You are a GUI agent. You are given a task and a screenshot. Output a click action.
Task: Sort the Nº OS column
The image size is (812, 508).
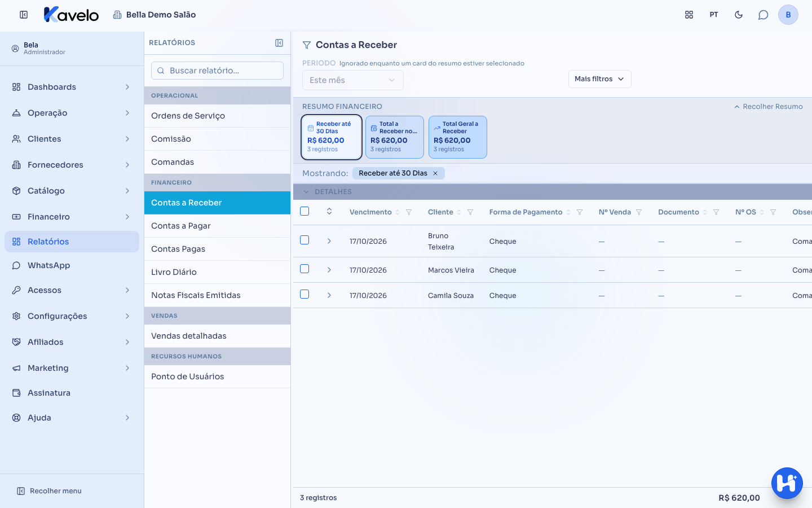click(762, 212)
